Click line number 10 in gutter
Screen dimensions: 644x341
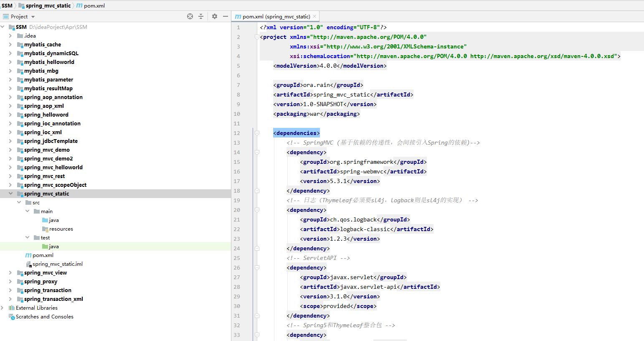(x=237, y=114)
